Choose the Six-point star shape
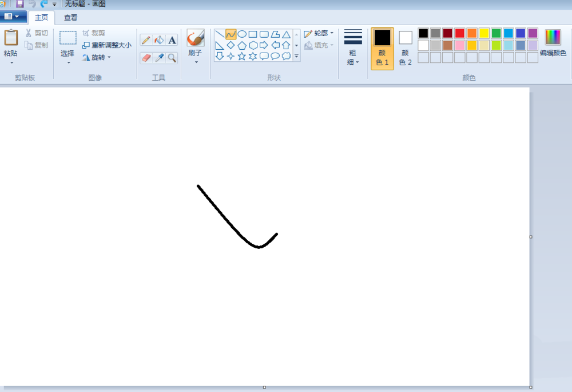Viewport: 572px width, 392px height. [x=253, y=56]
